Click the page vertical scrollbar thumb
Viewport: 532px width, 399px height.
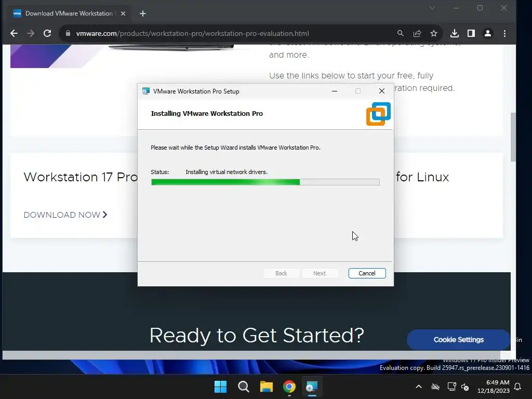513,137
